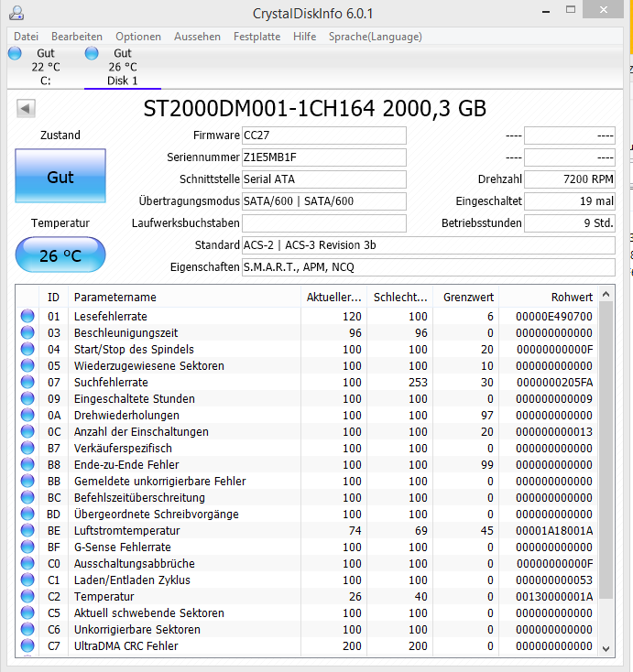
Task: Click the Eigenschaften field S.M.A.R.T., APM, NCQ
Action: click(x=429, y=267)
